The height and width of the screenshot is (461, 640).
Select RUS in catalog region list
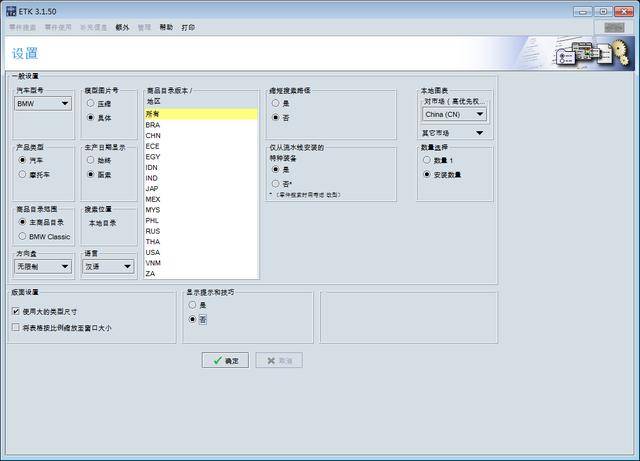(201, 231)
